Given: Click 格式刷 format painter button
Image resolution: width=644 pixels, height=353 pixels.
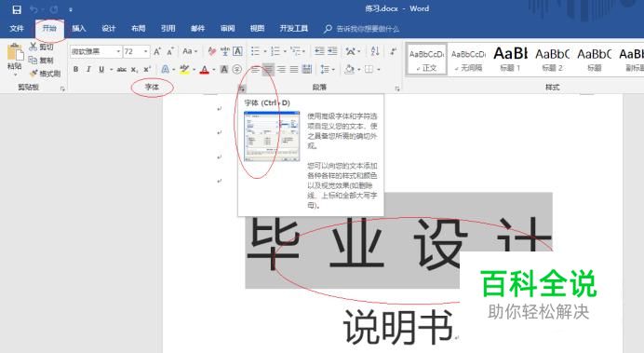Looking at the screenshot, I should [x=46, y=74].
